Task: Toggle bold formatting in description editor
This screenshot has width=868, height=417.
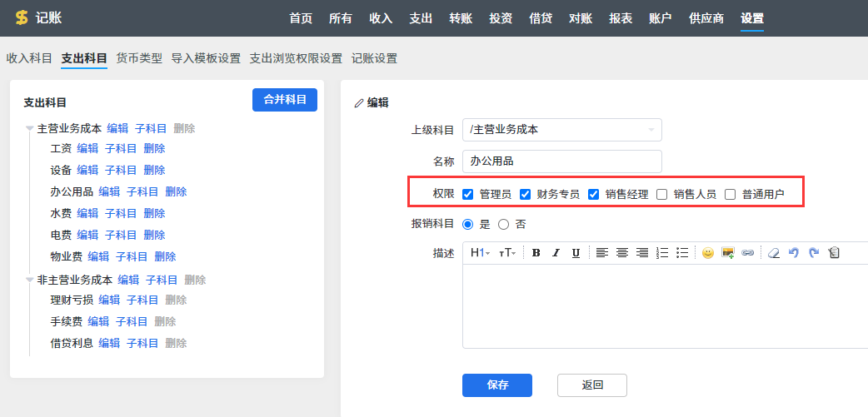Action: (x=536, y=253)
